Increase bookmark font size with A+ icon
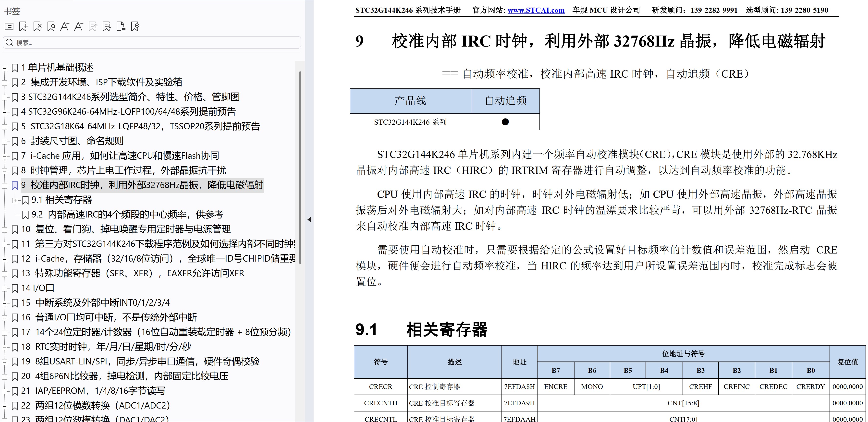The height and width of the screenshot is (422, 868). point(65,26)
